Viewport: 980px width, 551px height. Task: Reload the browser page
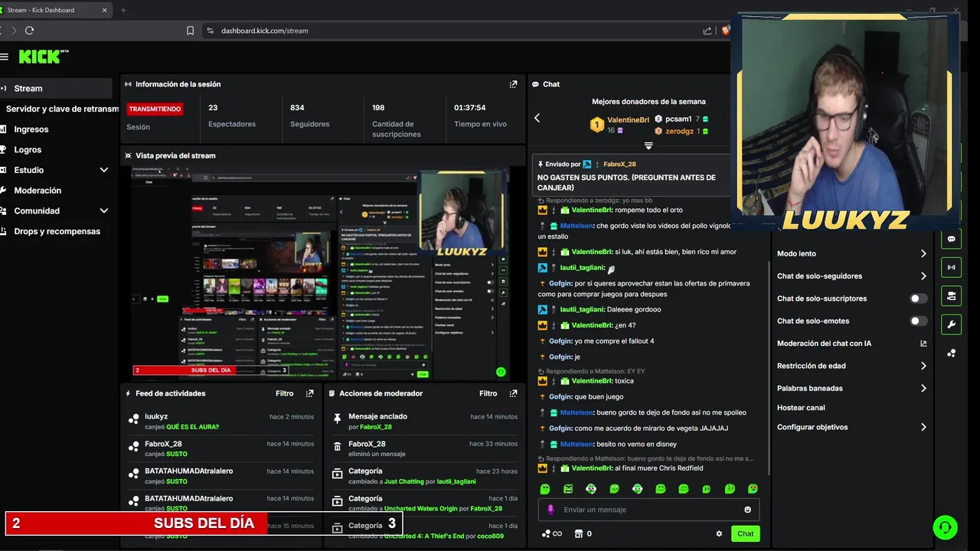coord(29,31)
